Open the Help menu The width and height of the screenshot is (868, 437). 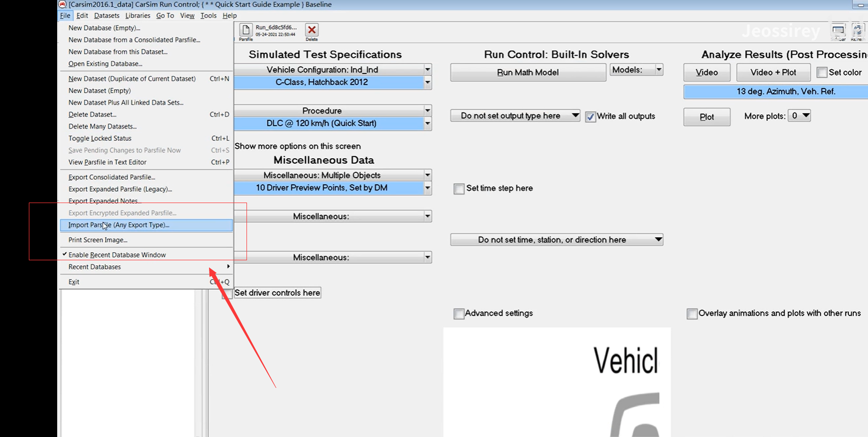pyautogui.click(x=230, y=16)
